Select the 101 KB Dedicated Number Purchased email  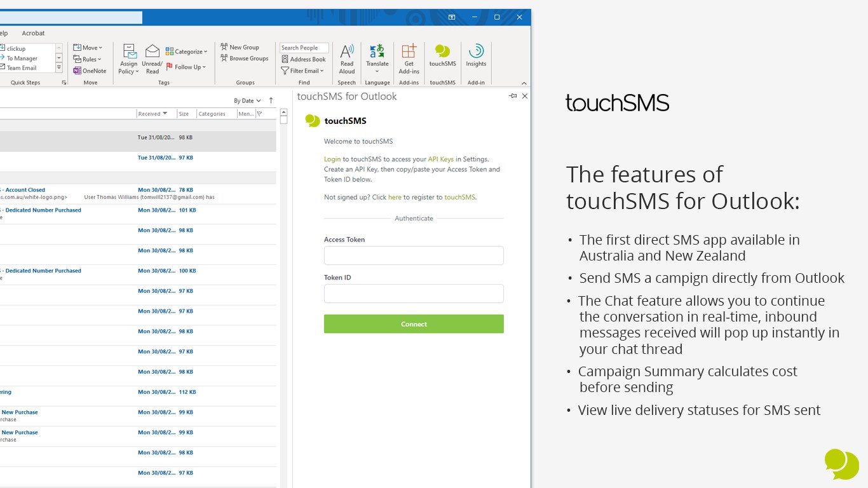[x=138, y=214]
